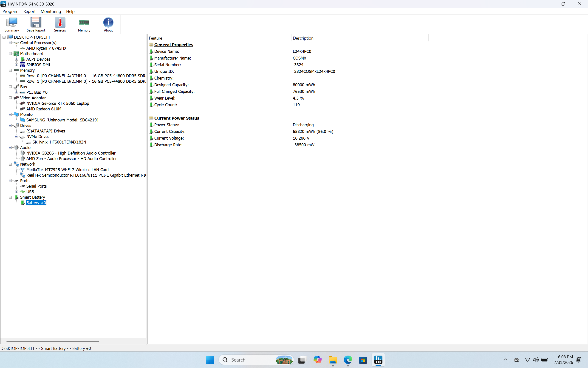The image size is (588, 368).
Task: Collapse the DESKTOP-TOP5LTT root node
Action: pyautogui.click(x=4, y=37)
